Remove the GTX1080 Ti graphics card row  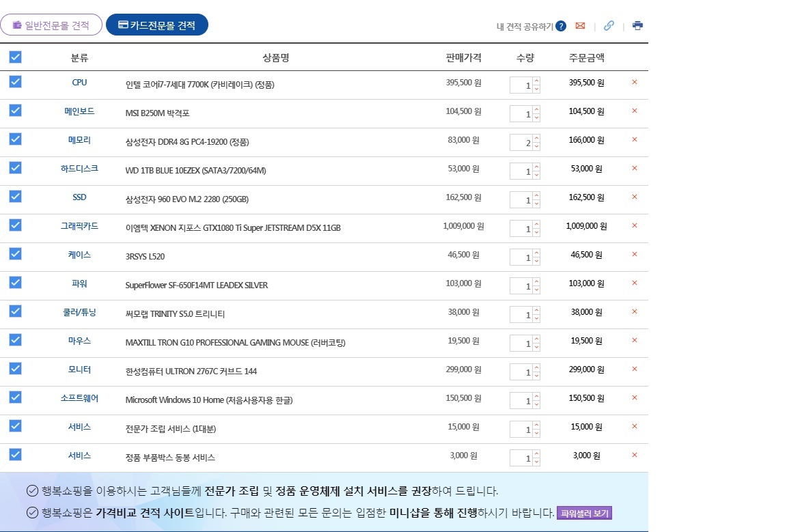click(635, 225)
